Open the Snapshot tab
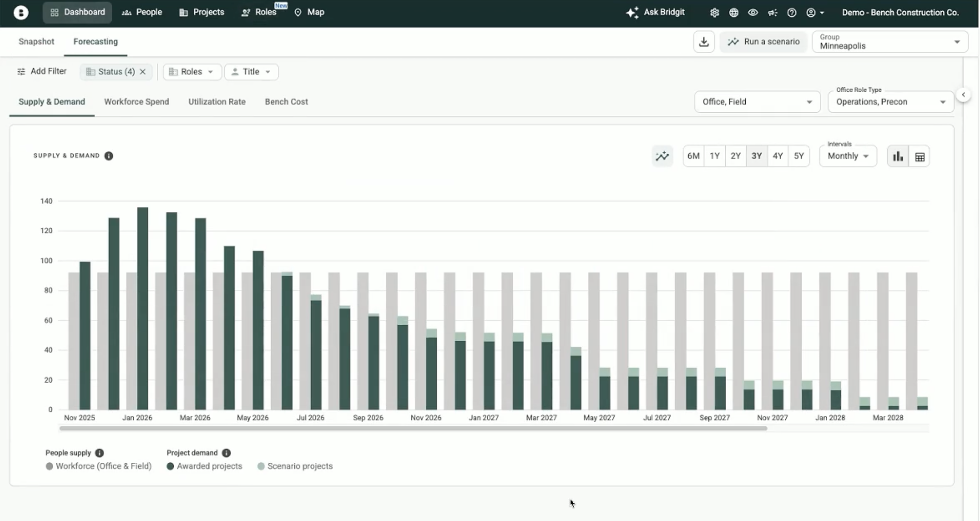This screenshot has width=980, height=521. 36,41
